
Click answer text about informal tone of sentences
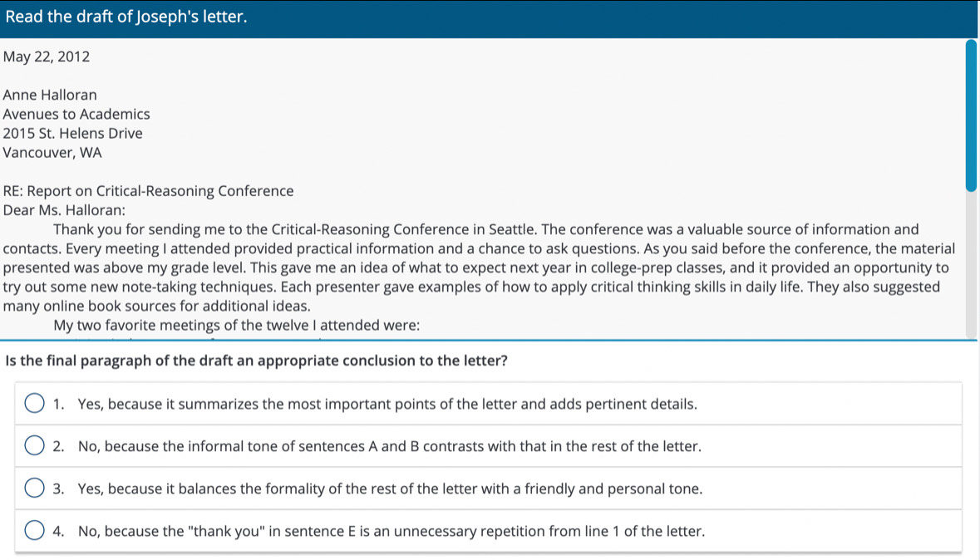[389, 446]
